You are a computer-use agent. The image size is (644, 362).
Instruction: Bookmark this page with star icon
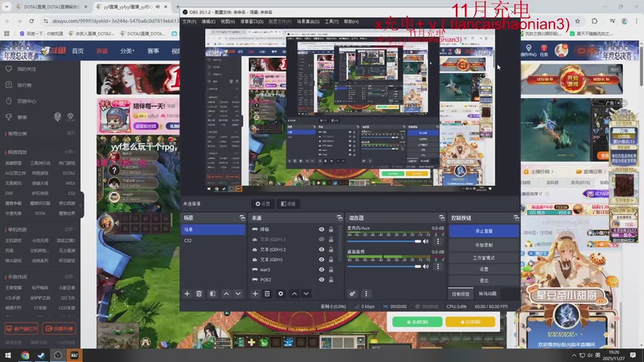pos(577,21)
